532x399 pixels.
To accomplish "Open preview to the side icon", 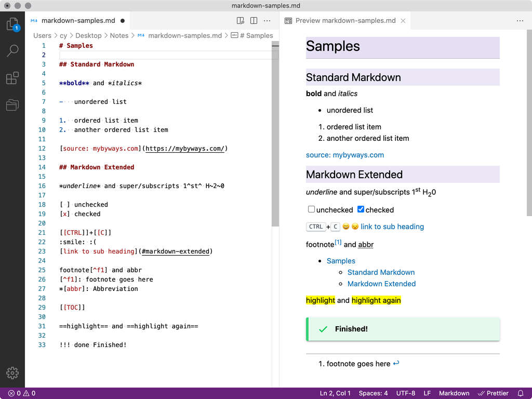I will [x=240, y=21].
